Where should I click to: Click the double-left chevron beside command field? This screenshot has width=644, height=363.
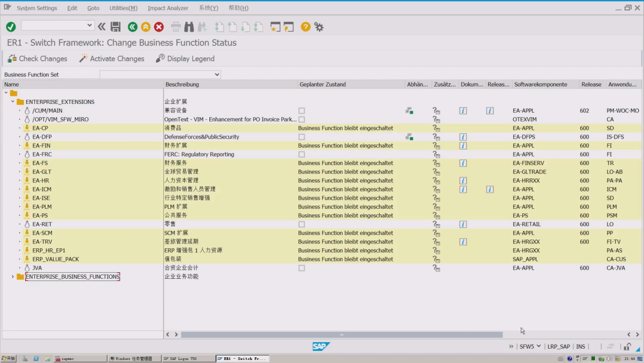click(x=101, y=27)
